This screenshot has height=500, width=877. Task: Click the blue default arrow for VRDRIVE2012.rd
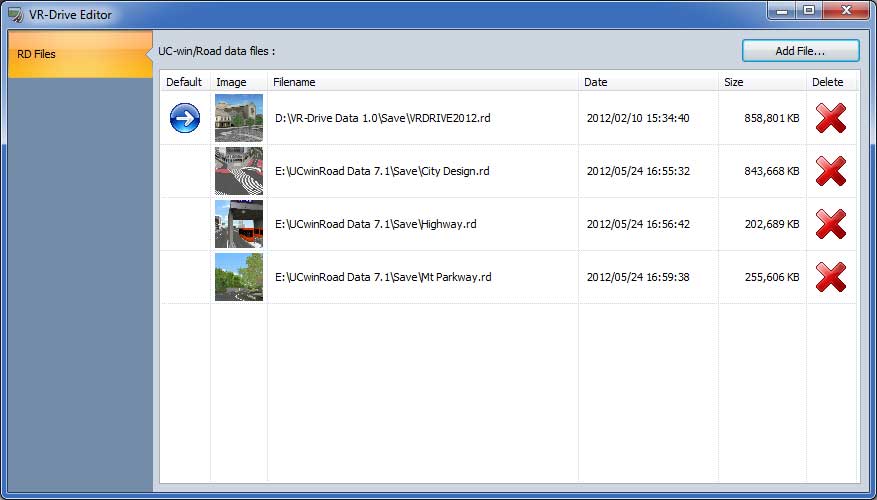tap(185, 118)
